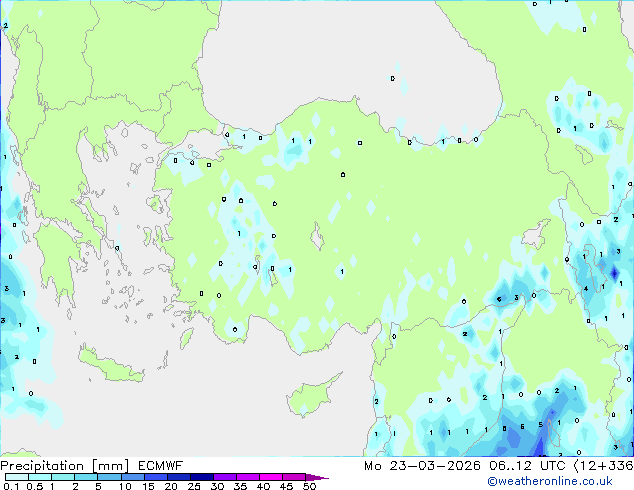
Task: Pick the legend swatch between 20 and 25
Action: click(x=179, y=477)
